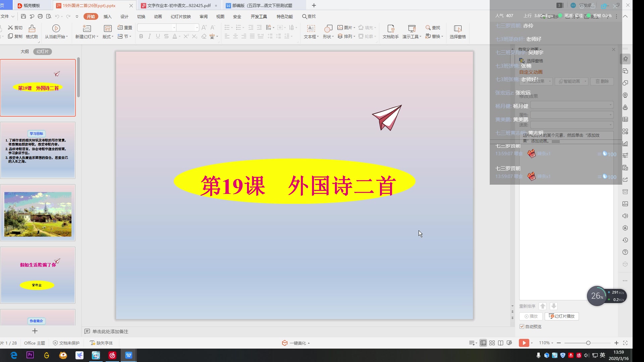Select the 学习目标 slide thumbnail

pyautogui.click(x=38, y=150)
